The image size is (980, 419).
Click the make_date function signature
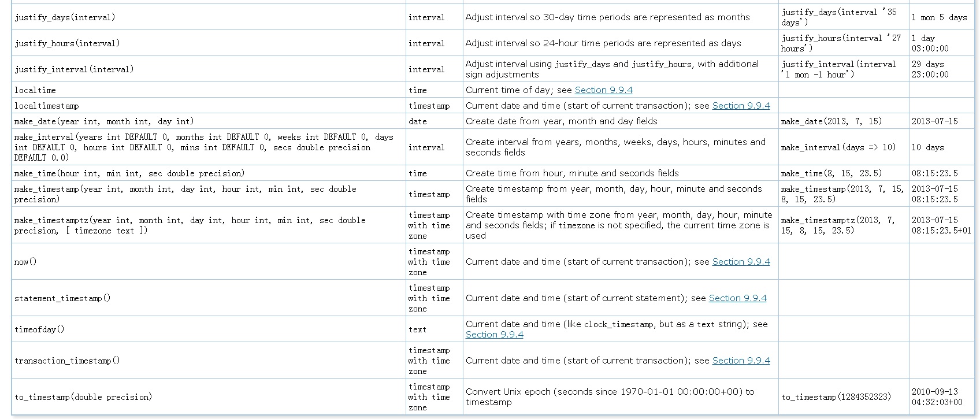click(104, 121)
